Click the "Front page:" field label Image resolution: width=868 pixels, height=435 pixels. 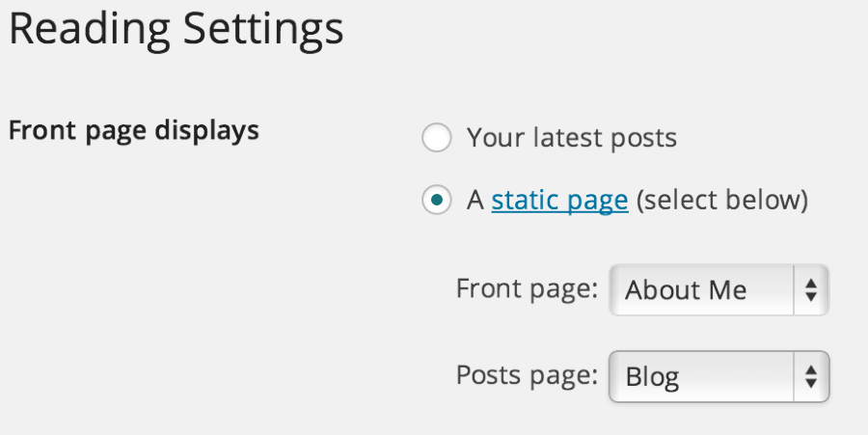point(527,288)
